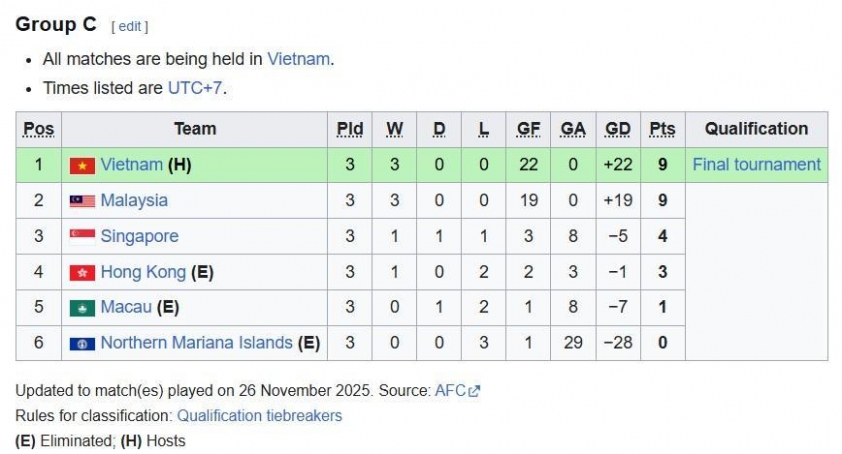The image size is (842, 454).
Task: Click the Hong Kong flag icon
Action: [x=82, y=273]
